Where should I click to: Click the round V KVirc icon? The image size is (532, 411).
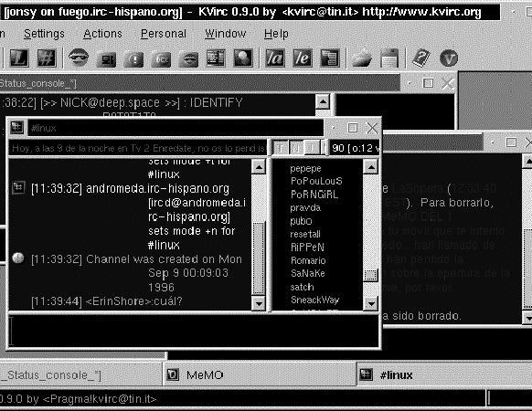(x=449, y=58)
